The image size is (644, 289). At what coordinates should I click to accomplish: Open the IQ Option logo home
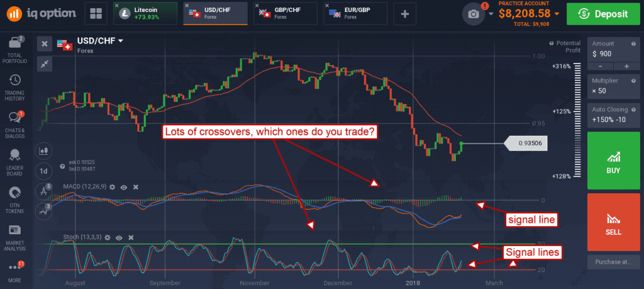(x=41, y=13)
